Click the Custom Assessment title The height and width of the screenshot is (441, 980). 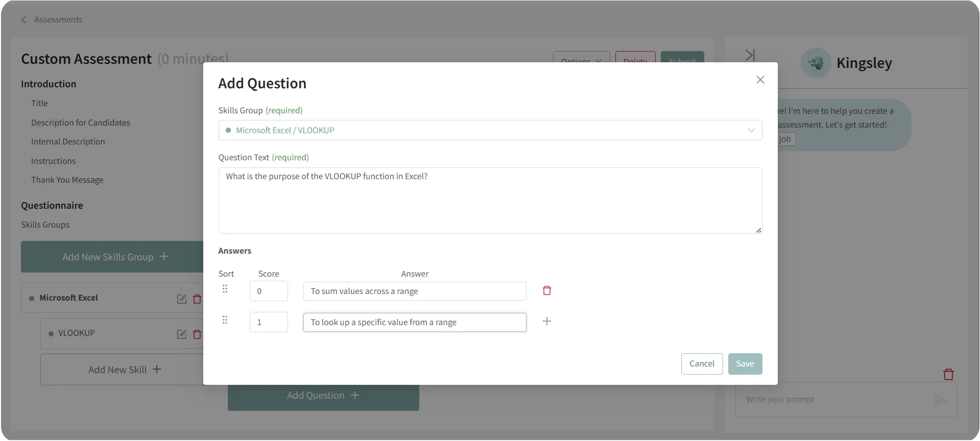point(86,59)
